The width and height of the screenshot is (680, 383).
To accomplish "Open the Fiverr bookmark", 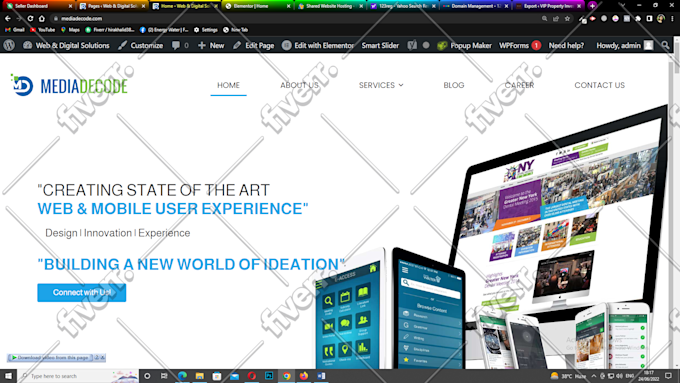I will (x=110, y=30).
